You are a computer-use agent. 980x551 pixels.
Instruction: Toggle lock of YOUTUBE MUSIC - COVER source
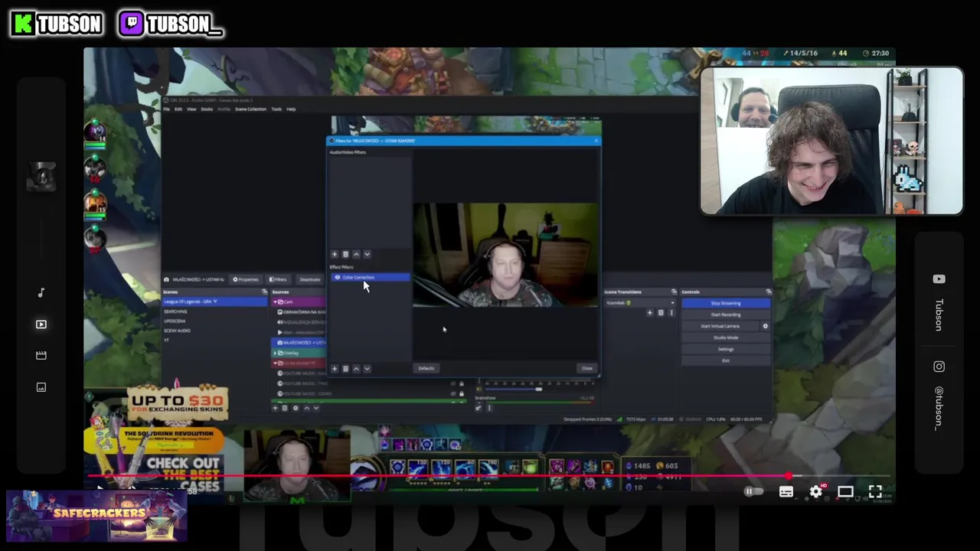[x=461, y=393]
